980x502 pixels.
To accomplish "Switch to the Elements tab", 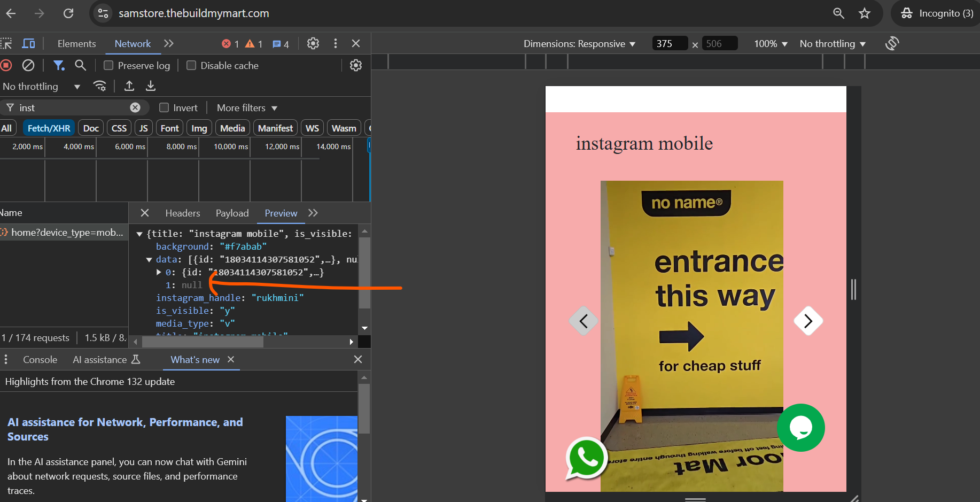I will pyautogui.click(x=76, y=44).
